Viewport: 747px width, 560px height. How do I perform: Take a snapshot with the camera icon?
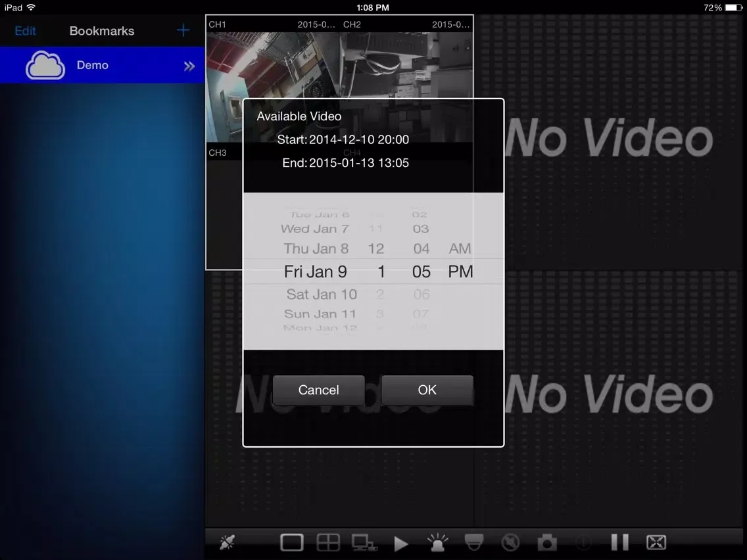[x=547, y=542]
